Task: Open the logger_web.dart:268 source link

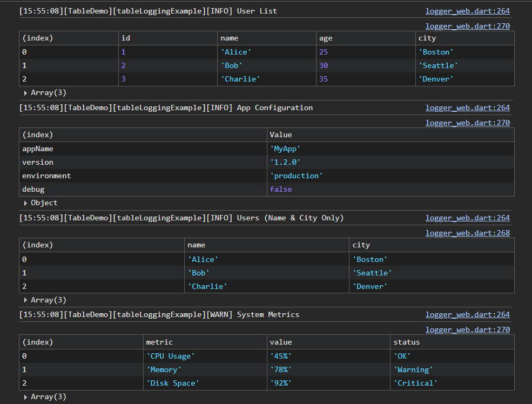Action: (x=468, y=233)
